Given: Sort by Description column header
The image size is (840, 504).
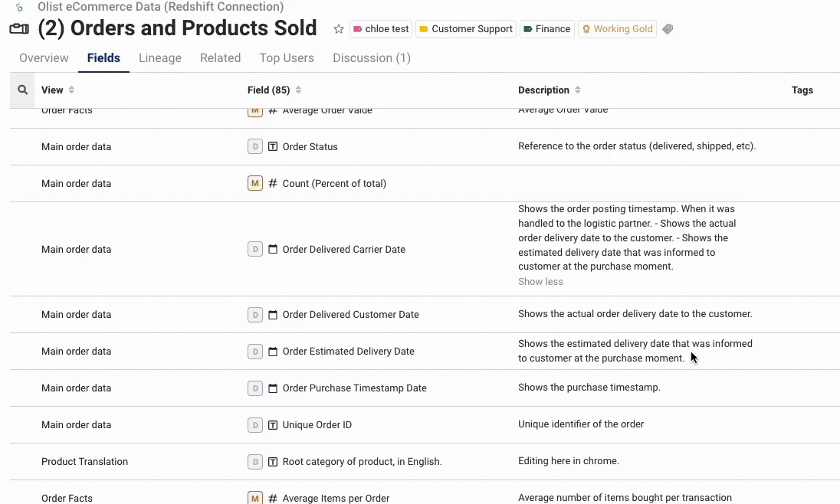Looking at the screenshot, I should point(577,90).
